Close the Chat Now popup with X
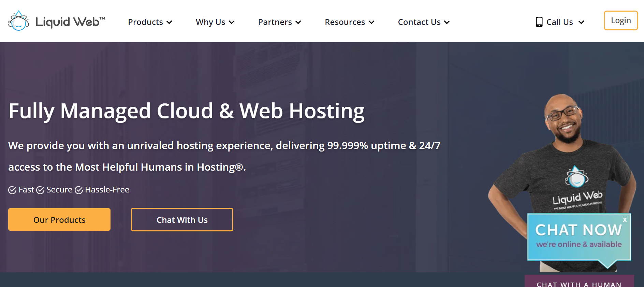Screen dimensions: 644x287 (x=625, y=220)
